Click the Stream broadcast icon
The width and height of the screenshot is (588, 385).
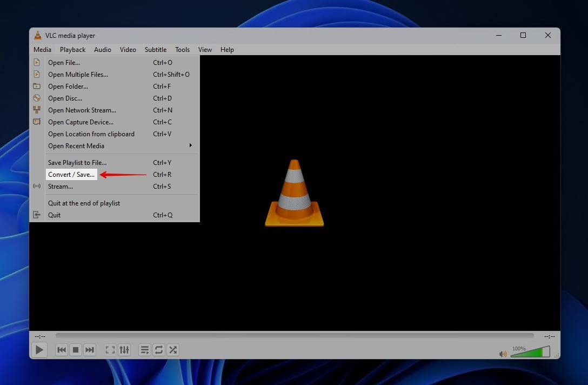tap(37, 186)
